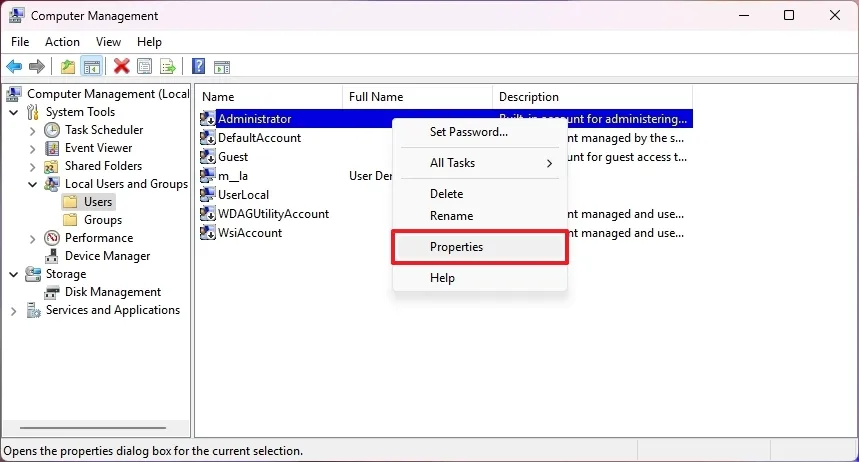This screenshot has height=462, width=859.
Task: Collapse the Local Users and Groups node
Action: click(32, 184)
